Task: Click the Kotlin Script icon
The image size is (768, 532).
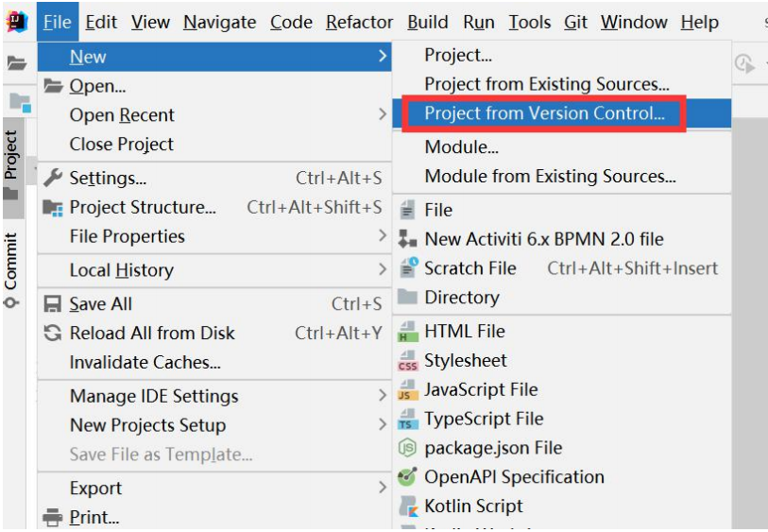Action: click(408, 506)
